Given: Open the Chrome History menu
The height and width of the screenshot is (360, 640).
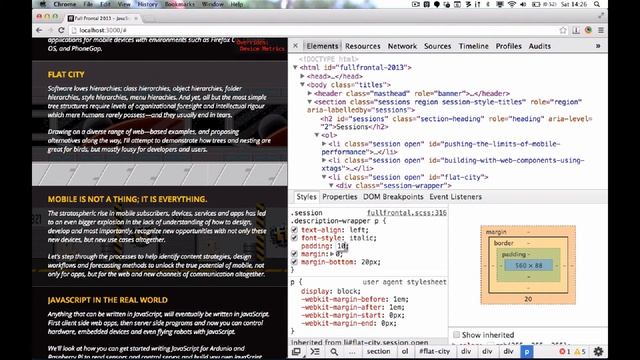Looking at the screenshot, I should point(147,4).
